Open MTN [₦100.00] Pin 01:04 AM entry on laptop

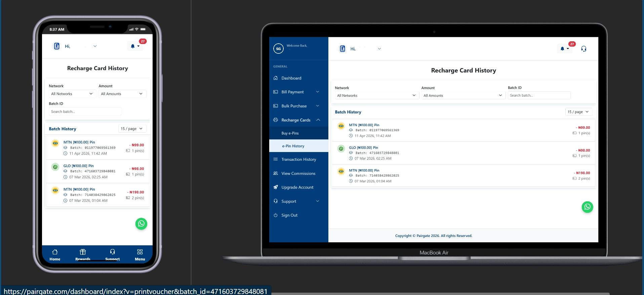[463, 176]
